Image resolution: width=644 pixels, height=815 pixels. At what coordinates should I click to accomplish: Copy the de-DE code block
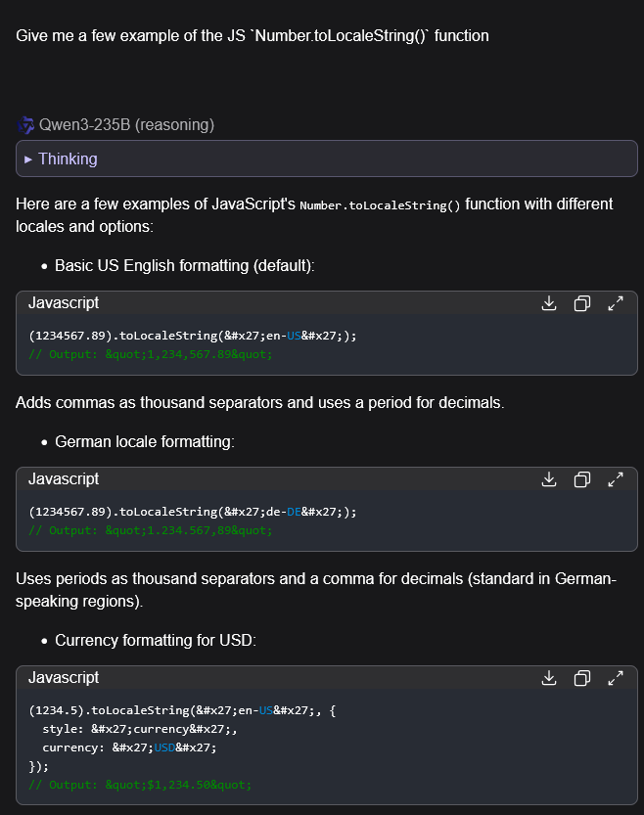pyautogui.click(x=582, y=479)
